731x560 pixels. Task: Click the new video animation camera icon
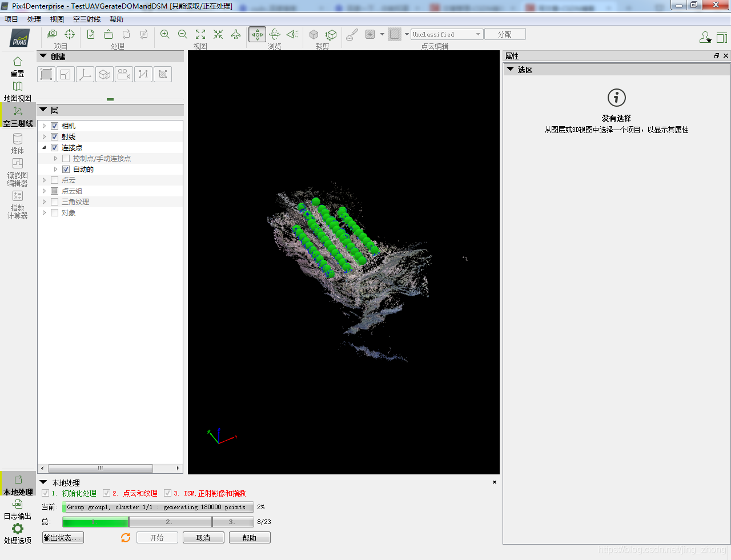tap(124, 74)
